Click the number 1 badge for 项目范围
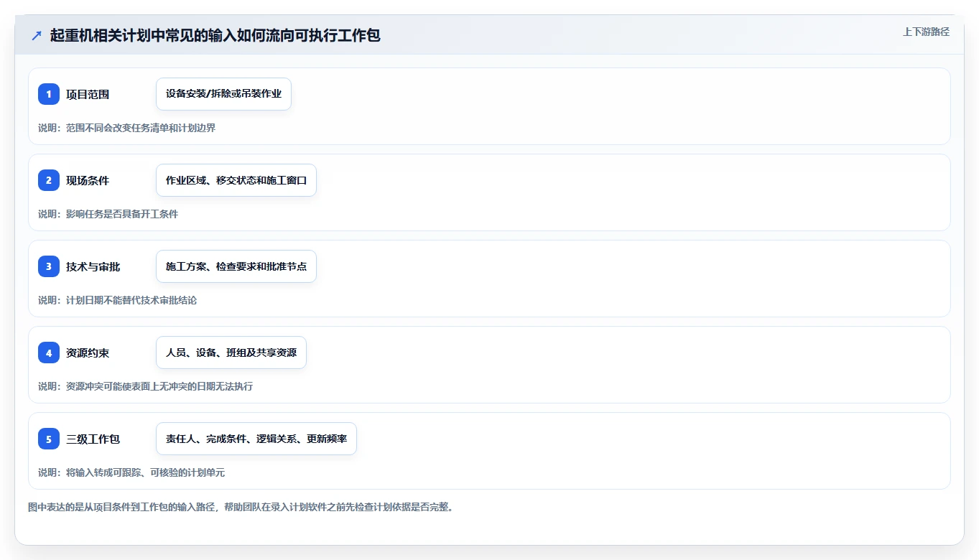The height and width of the screenshot is (560, 979). pyautogui.click(x=49, y=94)
